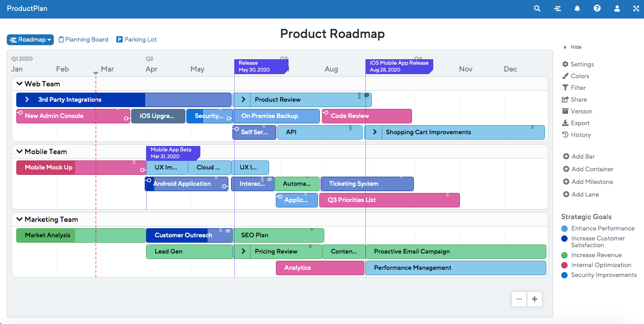
Task: Collapse the Marketing Team lane
Action: [19, 219]
